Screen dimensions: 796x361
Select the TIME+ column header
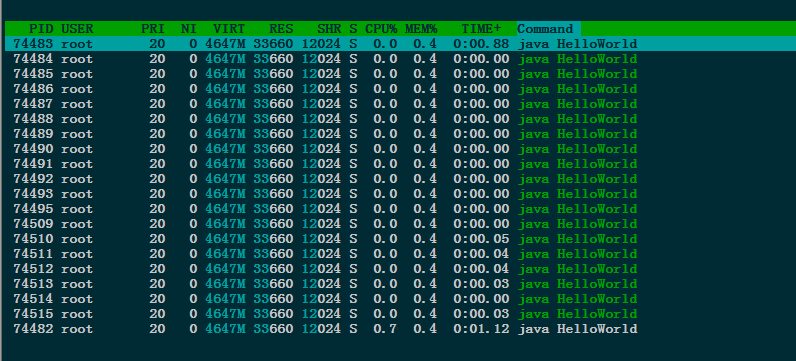481,29
